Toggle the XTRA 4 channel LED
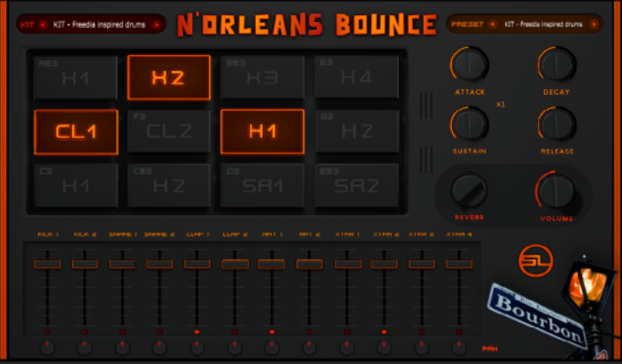This screenshot has width=622, height=364. click(459, 332)
